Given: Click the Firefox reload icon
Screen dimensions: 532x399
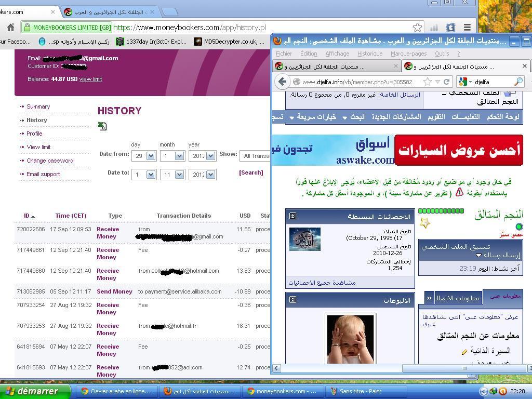Looking at the screenshot, I should pos(446,82).
